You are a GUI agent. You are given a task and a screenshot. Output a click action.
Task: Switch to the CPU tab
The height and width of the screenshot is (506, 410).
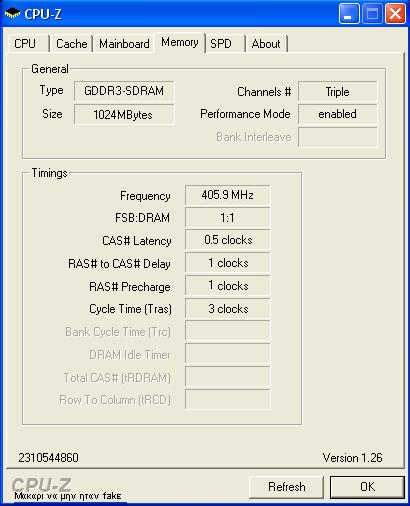tap(28, 44)
